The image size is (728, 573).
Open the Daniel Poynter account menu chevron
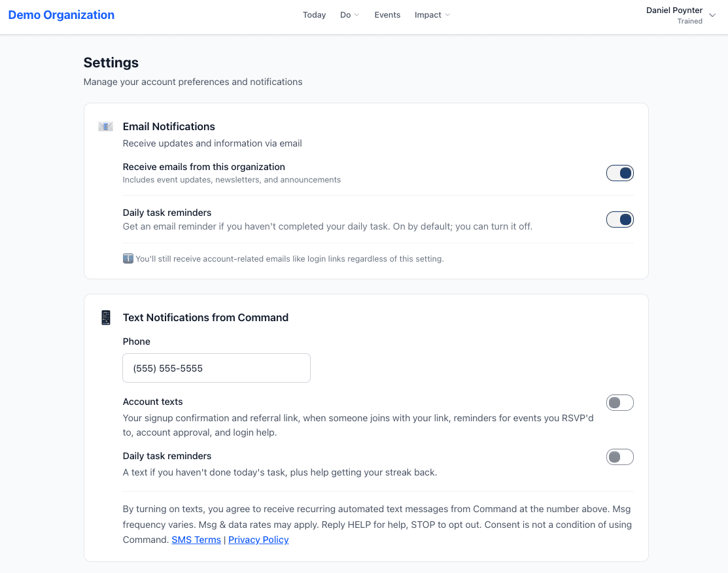click(712, 15)
